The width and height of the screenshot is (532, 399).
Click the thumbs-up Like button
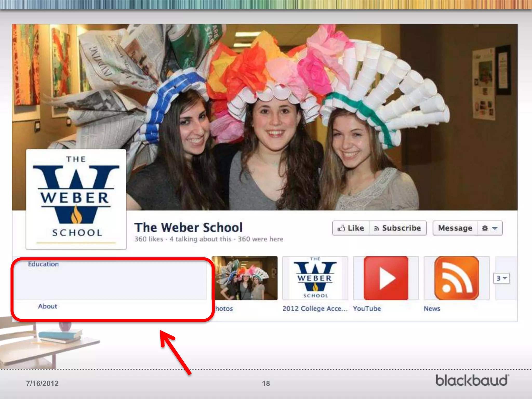[x=351, y=228]
